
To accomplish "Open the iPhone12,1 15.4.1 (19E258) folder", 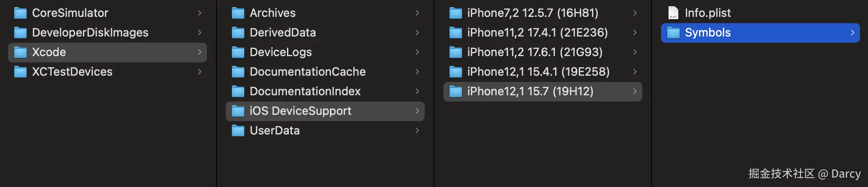I will [538, 72].
